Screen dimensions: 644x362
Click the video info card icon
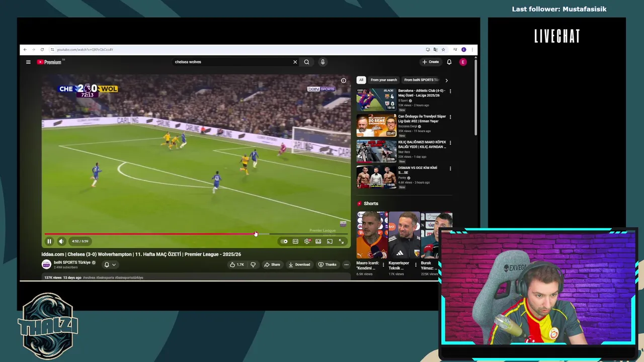pyautogui.click(x=344, y=80)
